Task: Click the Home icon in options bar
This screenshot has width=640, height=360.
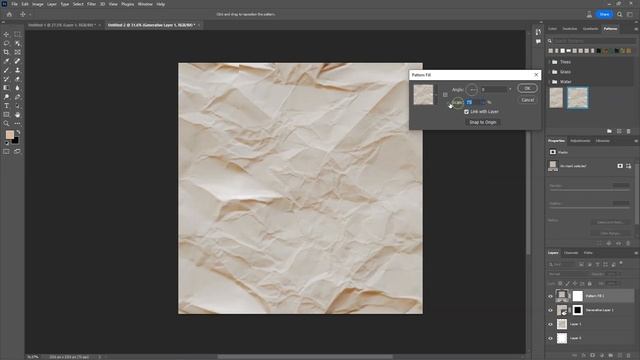Action: 9,14
